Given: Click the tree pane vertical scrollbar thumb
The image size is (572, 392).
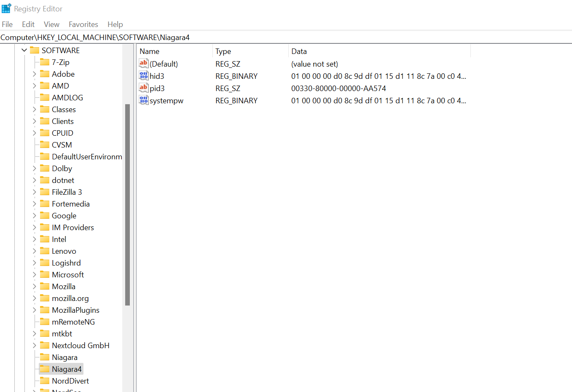Looking at the screenshot, I should coord(127,204).
